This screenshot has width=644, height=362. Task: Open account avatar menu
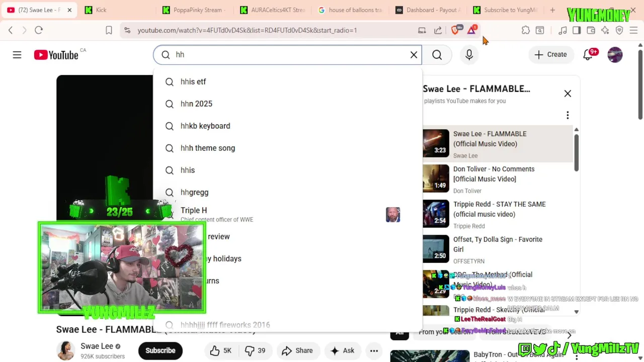(615, 55)
